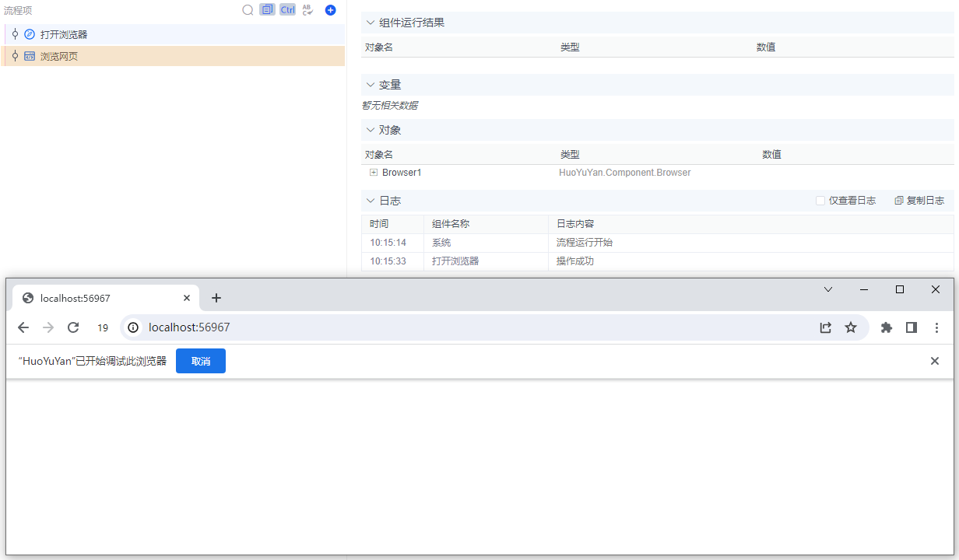Click the blue plus to add a component
Image resolution: width=959 pixels, height=560 pixels.
(330, 9)
